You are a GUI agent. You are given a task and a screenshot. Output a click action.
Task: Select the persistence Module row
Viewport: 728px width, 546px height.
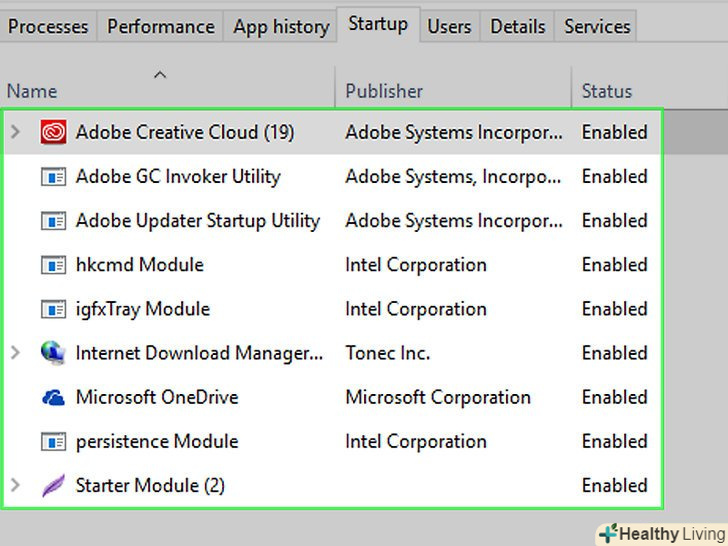[157, 441]
